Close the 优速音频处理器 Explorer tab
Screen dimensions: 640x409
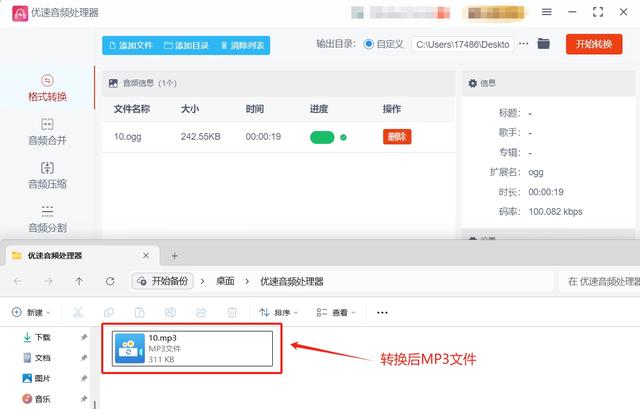146,256
